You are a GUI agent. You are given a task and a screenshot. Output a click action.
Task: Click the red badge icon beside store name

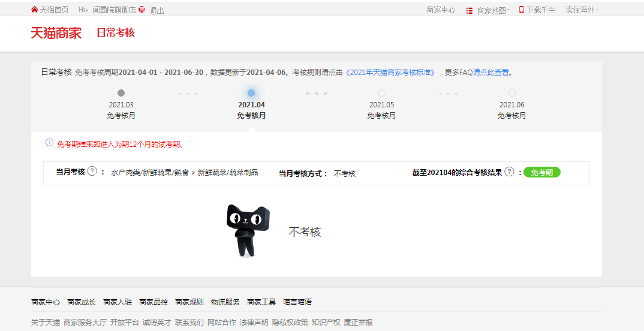tap(142, 10)
